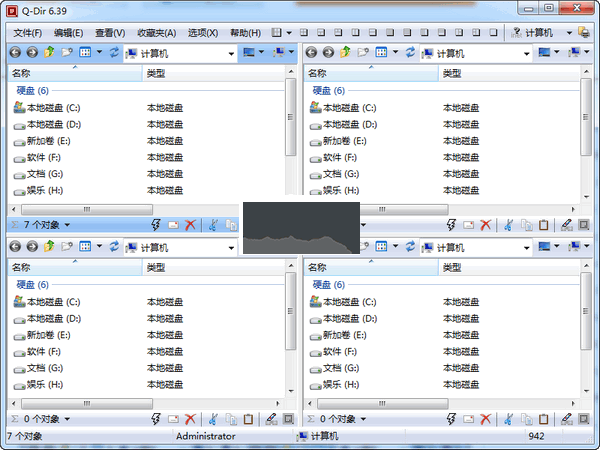Refresh the top-right pane

pos(409,52)
